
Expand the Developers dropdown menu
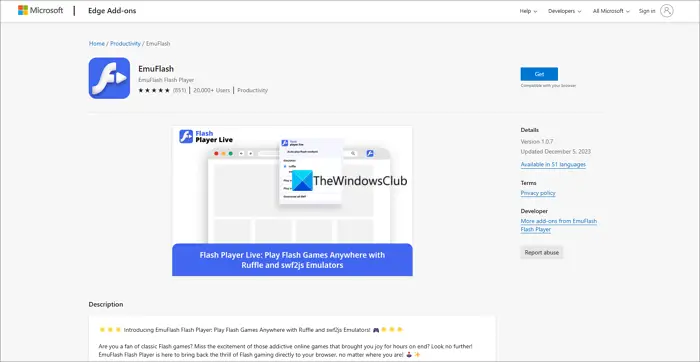coord(565,11)
